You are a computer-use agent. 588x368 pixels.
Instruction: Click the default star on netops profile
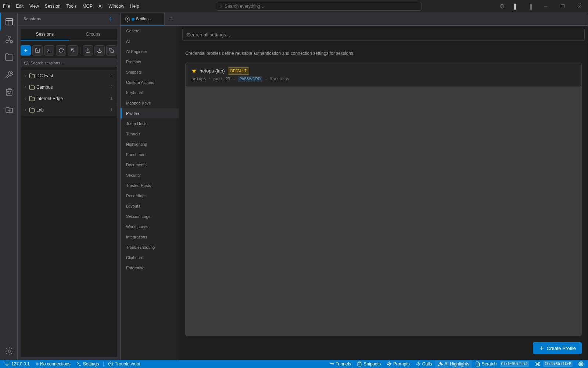[194, 71]
